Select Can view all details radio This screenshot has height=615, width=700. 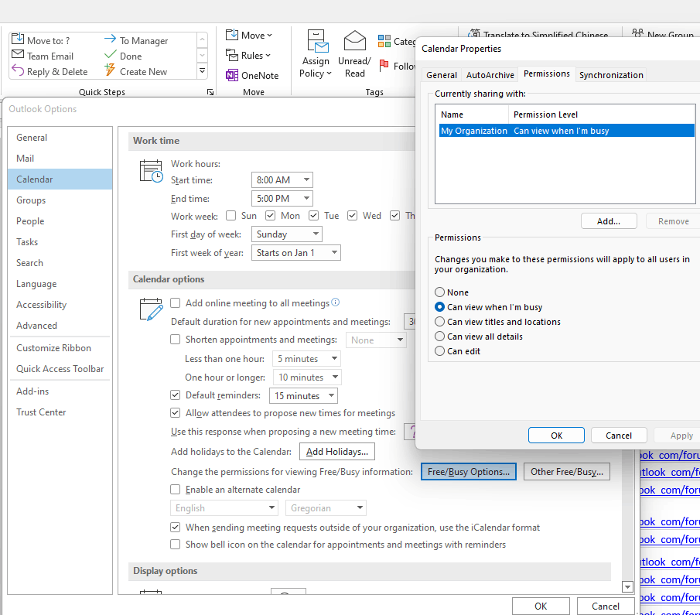pyautogui.click(x=440, y=337)
